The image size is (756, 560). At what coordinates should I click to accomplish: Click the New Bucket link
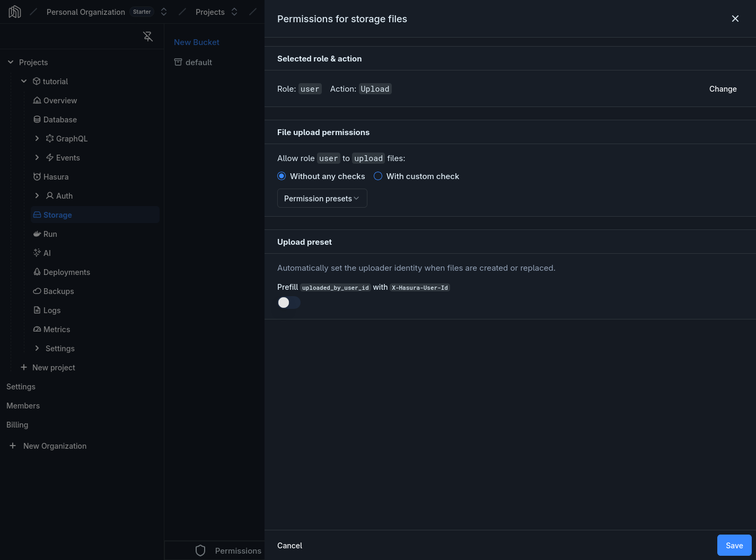click(197, 42)
